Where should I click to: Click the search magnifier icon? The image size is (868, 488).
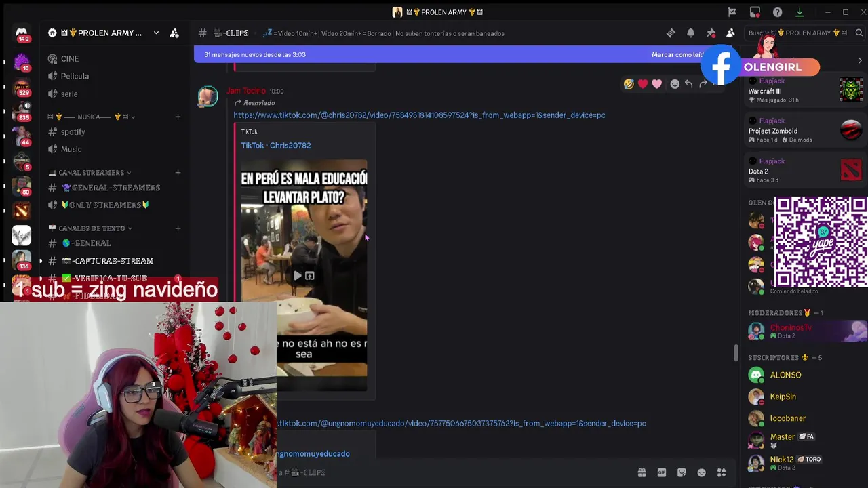point(859,33)
